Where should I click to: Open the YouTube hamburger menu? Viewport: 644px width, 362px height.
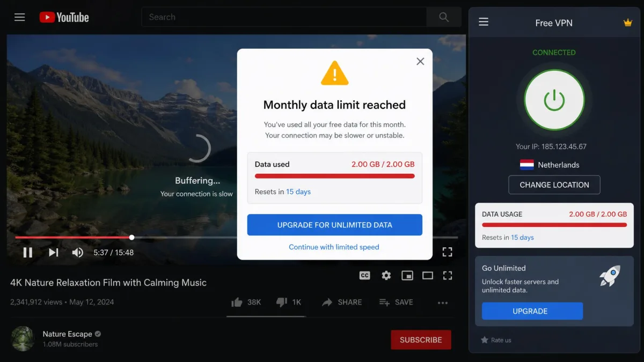pyautogui.click(x=20, y=17)
